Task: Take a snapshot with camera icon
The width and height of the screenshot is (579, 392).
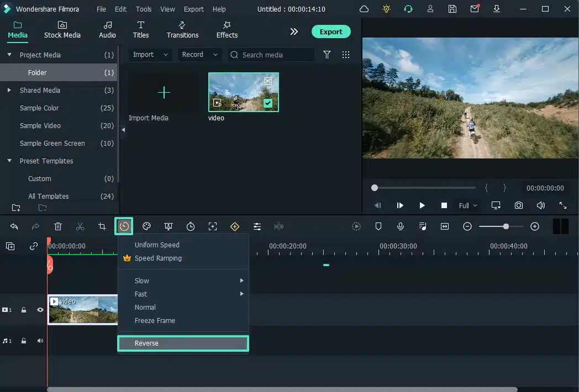Action: [x=518, y=205]
